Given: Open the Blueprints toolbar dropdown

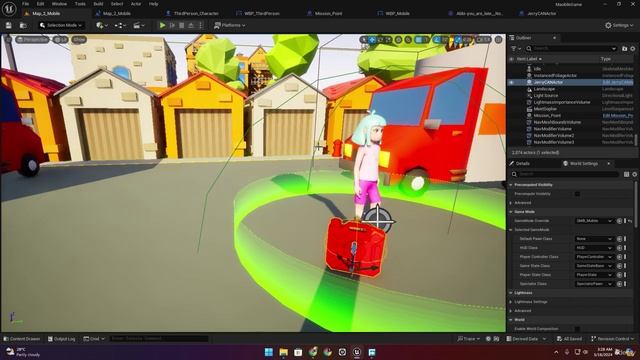Looking at the screenshot, I should (x=120, y=25).
